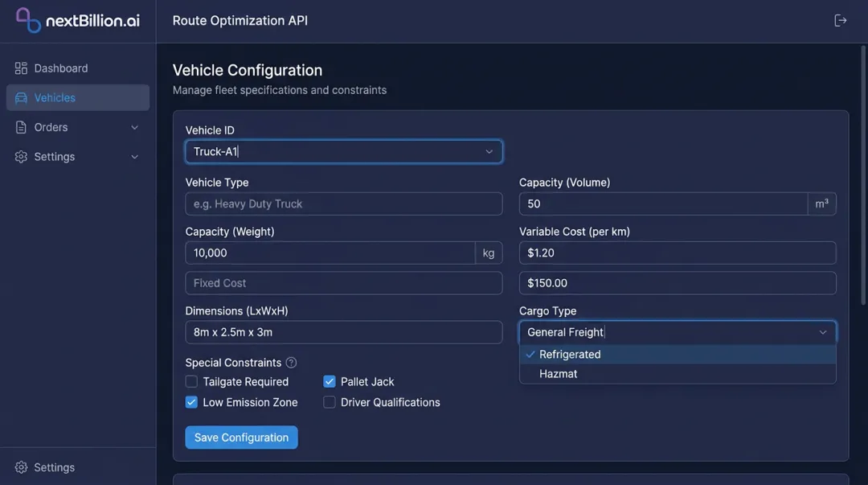Click the Cargo Type General Freight field

678,332
